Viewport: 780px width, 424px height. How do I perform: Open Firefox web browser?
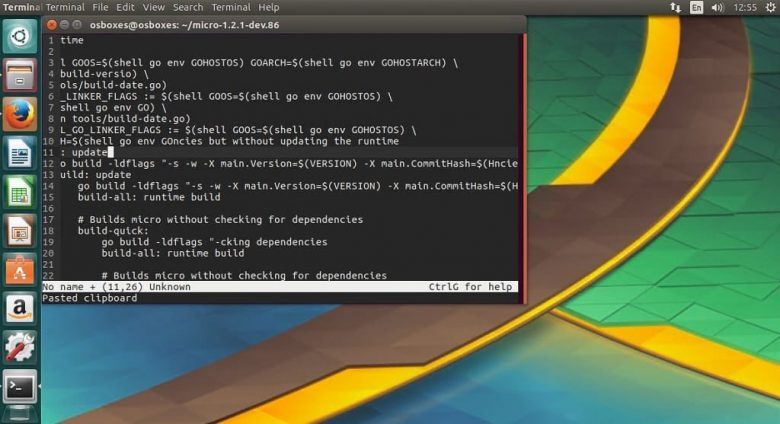click(x=20, y=114)
